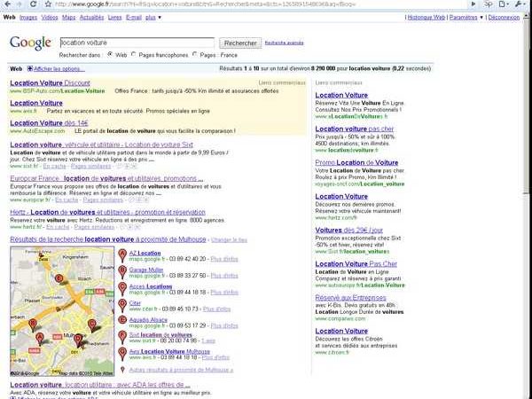Viewport: 532px width, 399px height.
Task: Select the Pages francophones radio option
Action: (x=133, y=54)
